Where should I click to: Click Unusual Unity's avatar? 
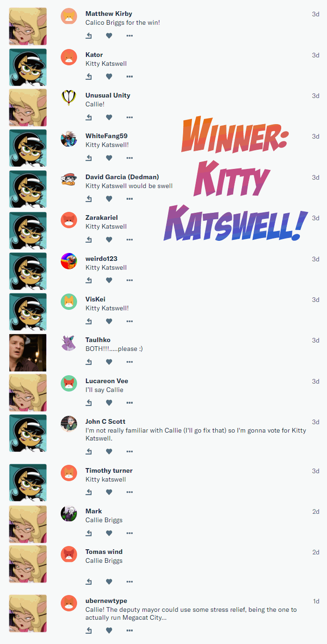69,98
